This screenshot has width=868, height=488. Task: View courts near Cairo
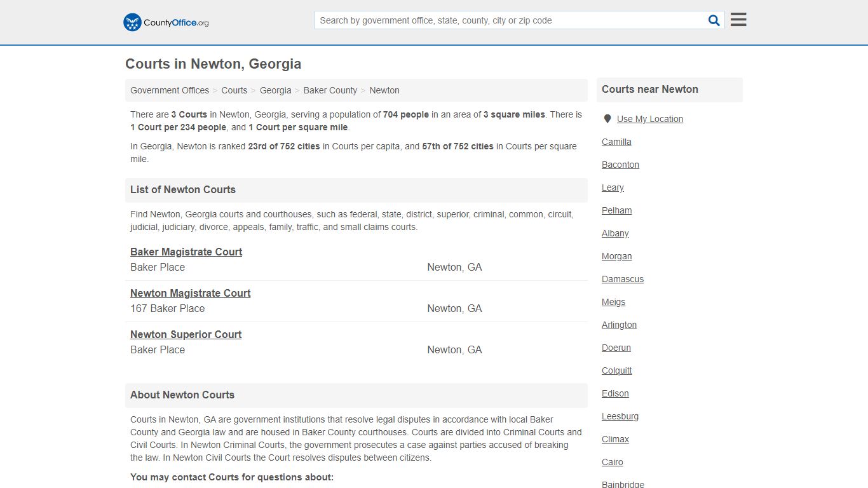[613, 462]
